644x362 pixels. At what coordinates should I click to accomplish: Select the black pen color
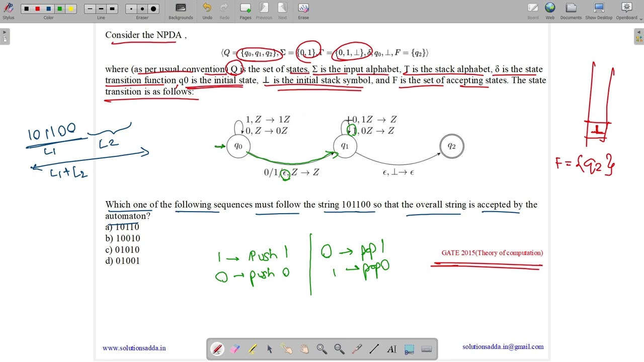point(26,9)
